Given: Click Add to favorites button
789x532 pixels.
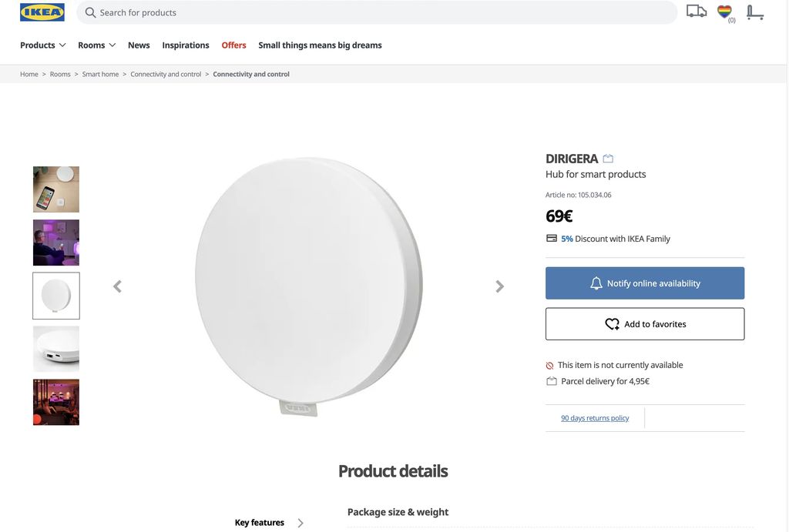Looking at the screenshot, I should coord(645,324).
